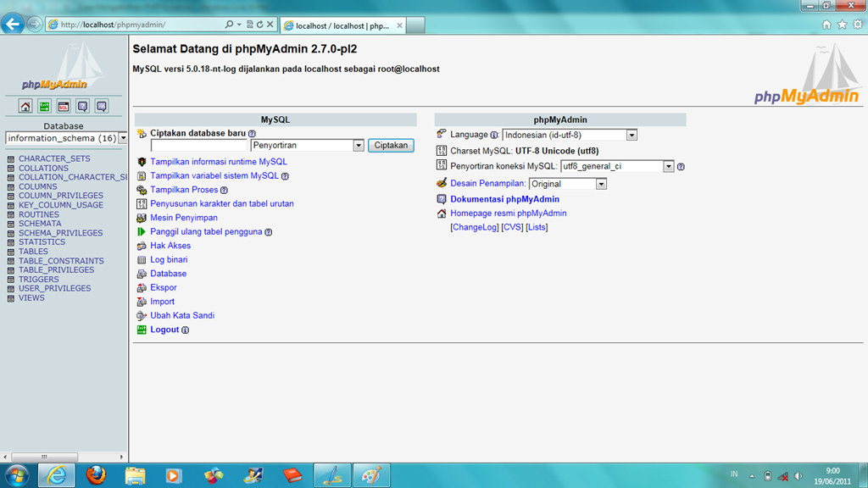
Task: Click the gears icon beside Tampilkan Proses
Action: 142,190
